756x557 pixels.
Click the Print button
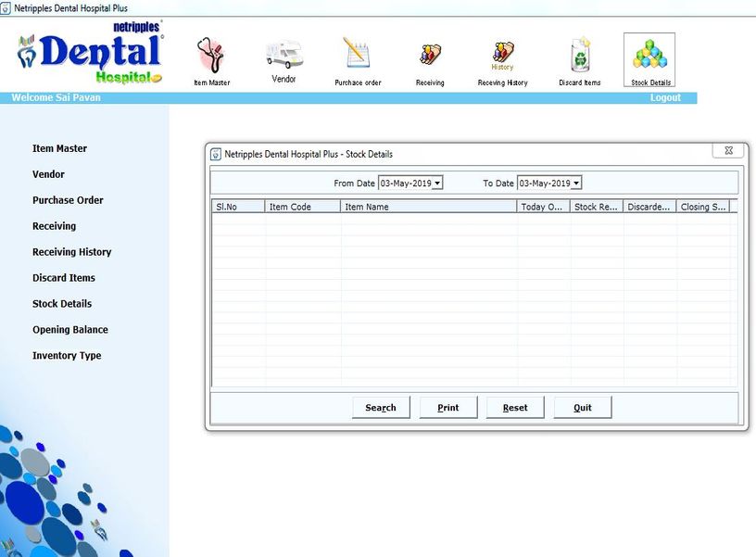click(x=448, y=408)
